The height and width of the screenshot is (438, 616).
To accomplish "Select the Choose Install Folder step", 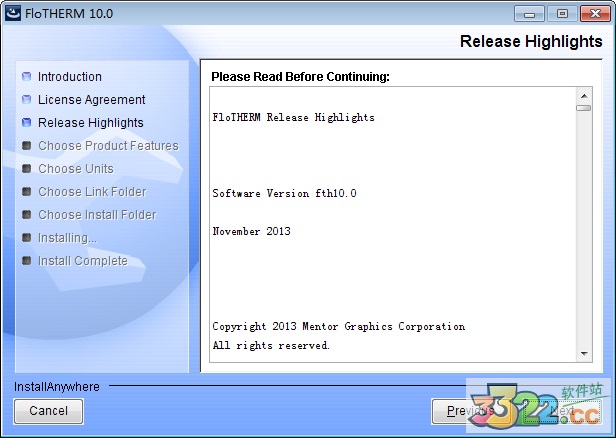I will pyautogui.click(x=97, y=215).
